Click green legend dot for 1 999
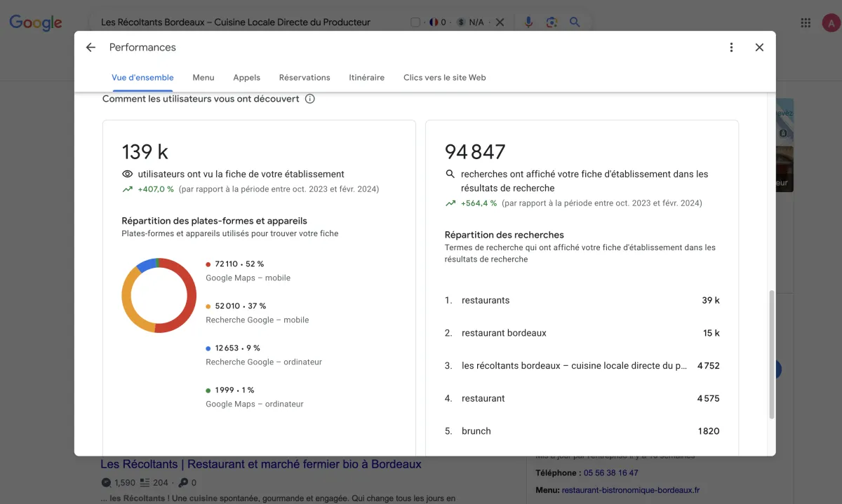 pos(208,390)
